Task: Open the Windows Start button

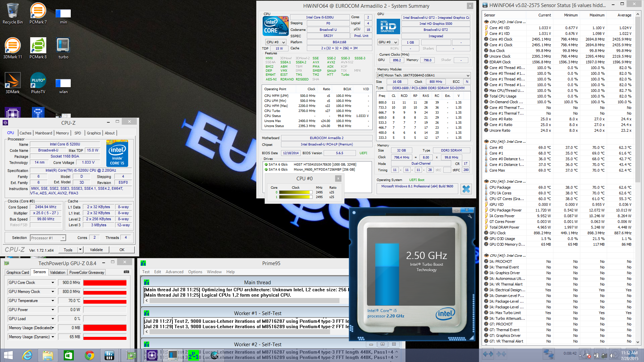Action: point(8,355)
